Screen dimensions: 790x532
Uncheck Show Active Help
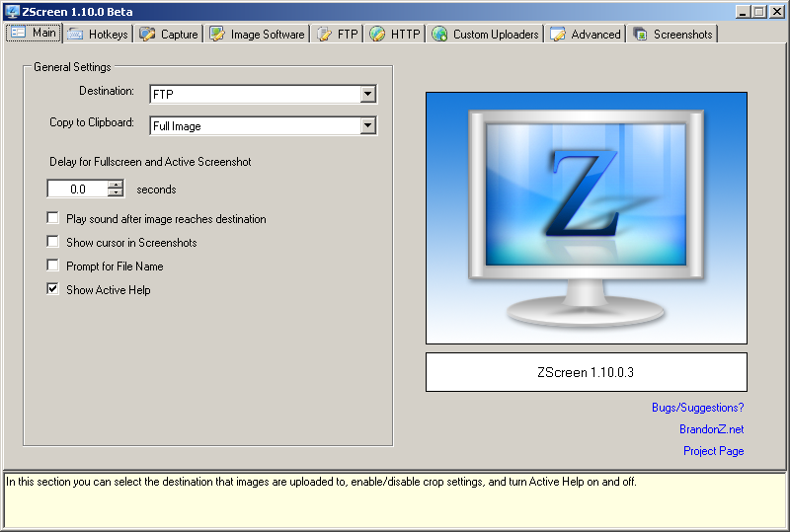point(53,288)
